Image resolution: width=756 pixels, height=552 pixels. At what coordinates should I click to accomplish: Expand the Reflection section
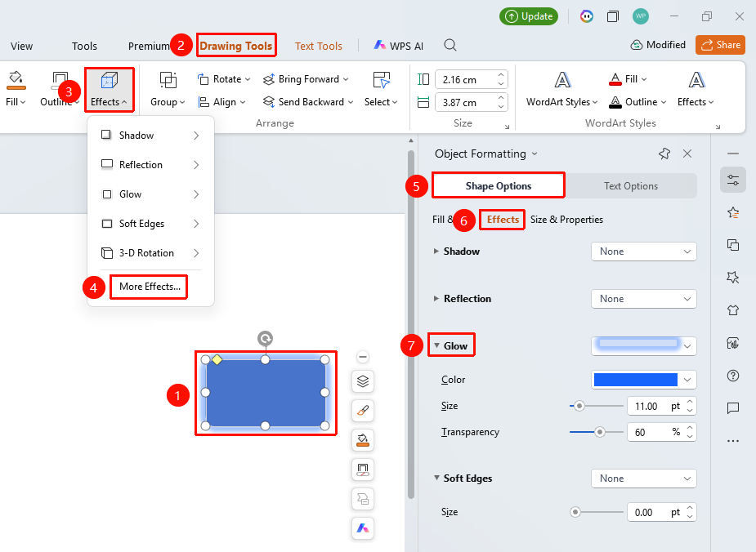point(436,298)
